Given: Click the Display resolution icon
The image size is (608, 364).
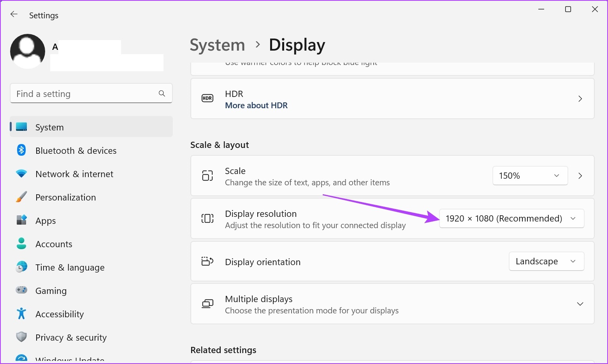Looking at the screenshot, I should click(207, 218).
